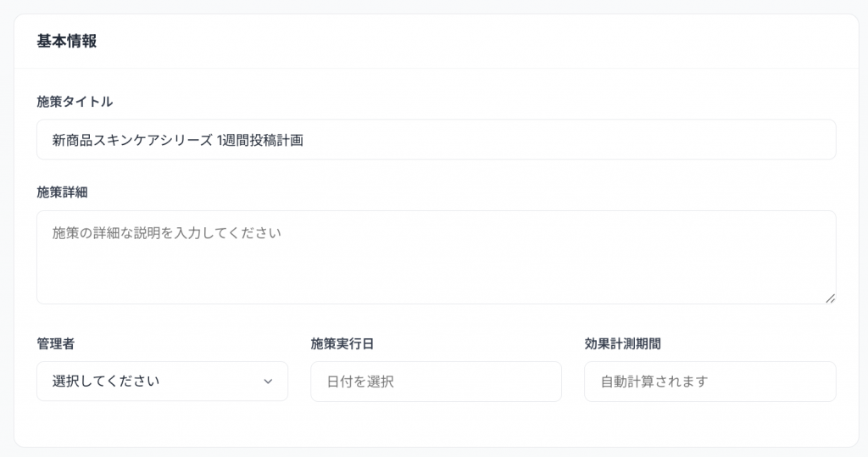Click the 日付を選択 placeholder text
Image resolution: width=868 pixels, height=457 pixels.
point(360,382)
